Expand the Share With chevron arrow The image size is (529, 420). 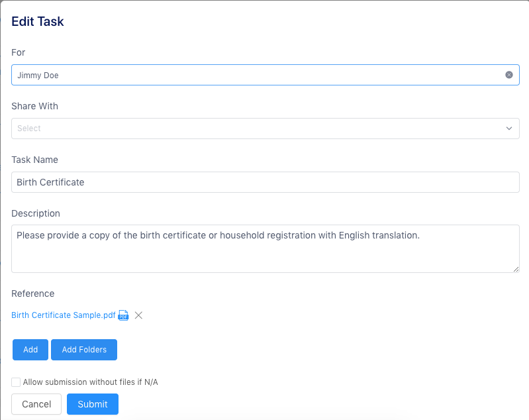(509, 129)
